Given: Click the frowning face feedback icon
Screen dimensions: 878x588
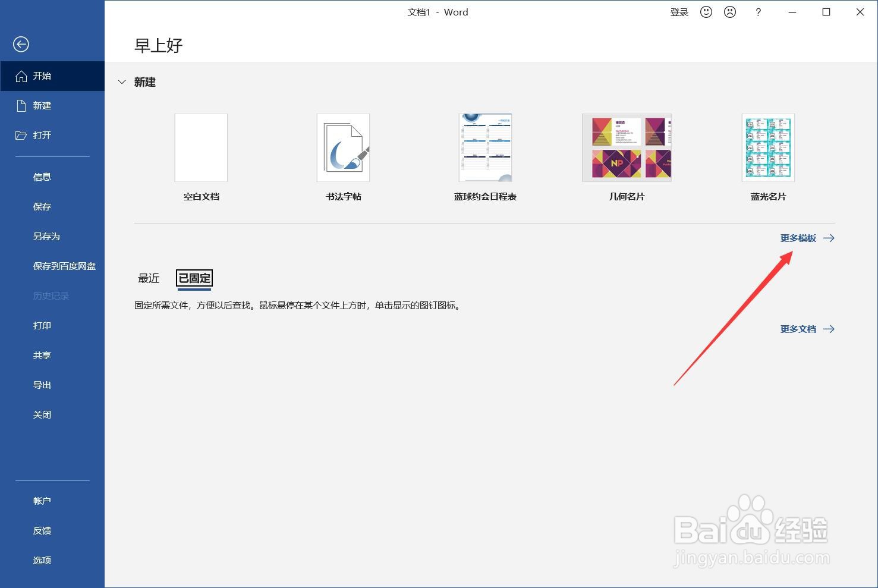Looking at the screenshot, I should [x=730, y=12].
